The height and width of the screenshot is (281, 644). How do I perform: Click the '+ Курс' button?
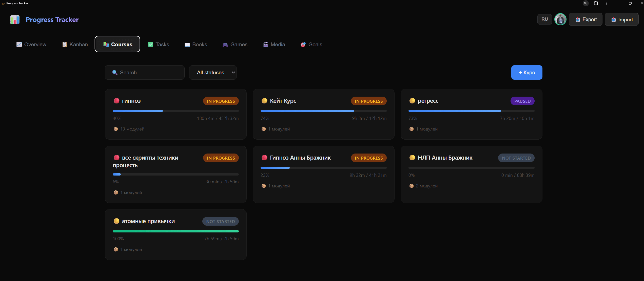526,72
